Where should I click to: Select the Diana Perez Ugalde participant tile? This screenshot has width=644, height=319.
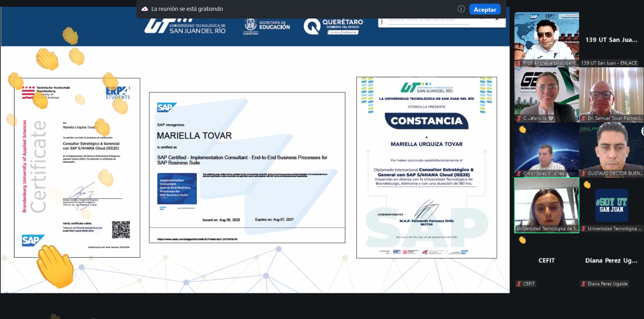click(611, 260)
